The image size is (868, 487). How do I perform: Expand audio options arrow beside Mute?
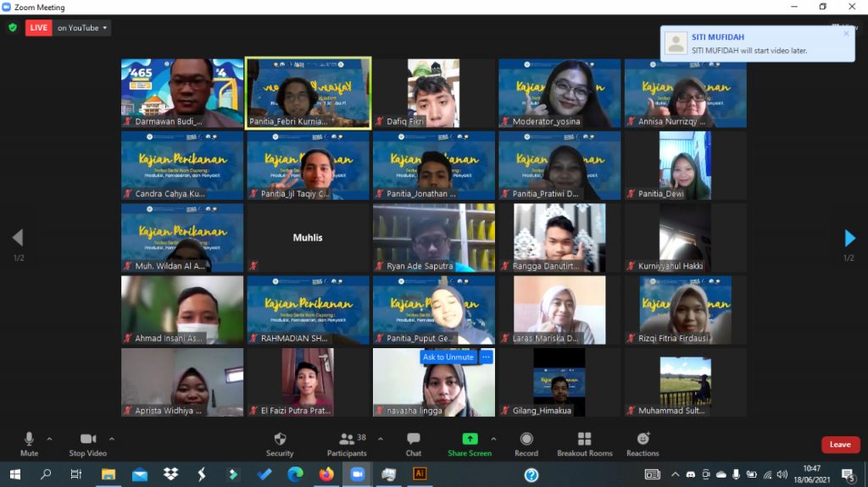49,439
